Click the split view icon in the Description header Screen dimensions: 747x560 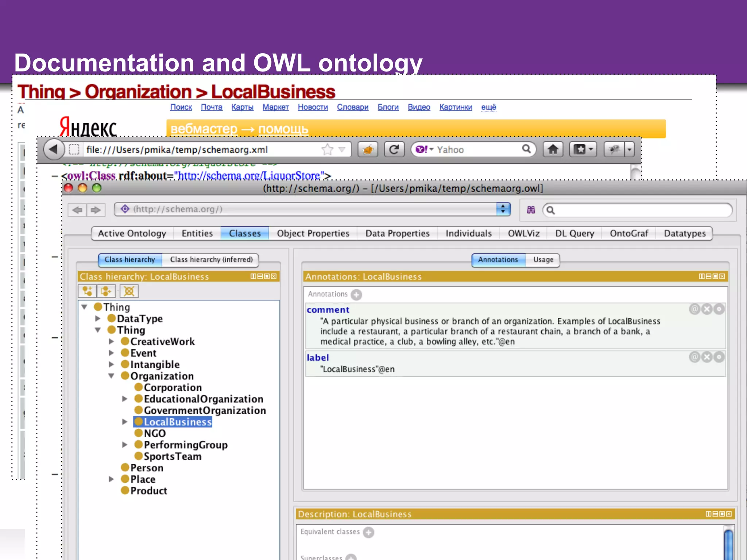point(708,514)
